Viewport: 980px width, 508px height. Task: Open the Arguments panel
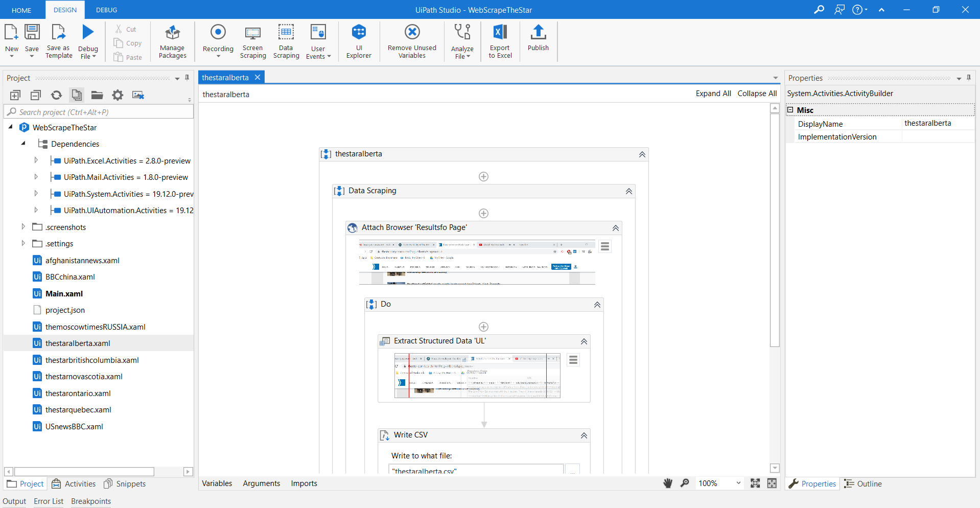[x=262, y=483]
